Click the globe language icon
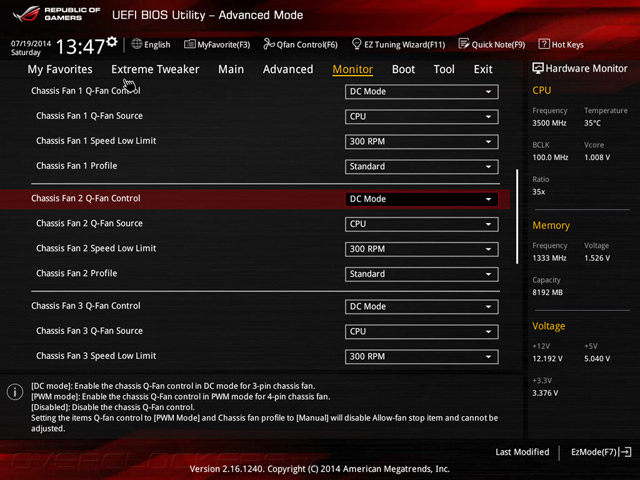Screen dimensions: 640x480 pyautogui.click(x=137, y=44)
